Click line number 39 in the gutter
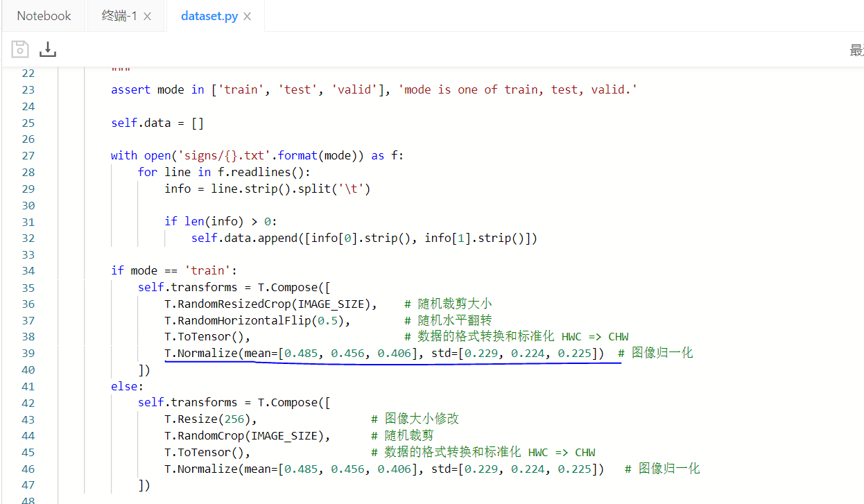The height and width of the screenshot is (504, 864). pyautogui.click(x=28, y=353)
